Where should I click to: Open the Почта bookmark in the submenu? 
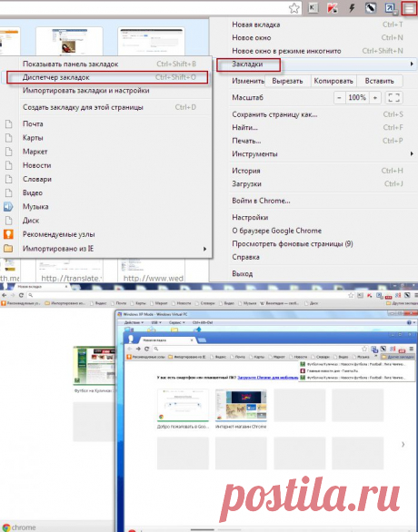[33, 123]
